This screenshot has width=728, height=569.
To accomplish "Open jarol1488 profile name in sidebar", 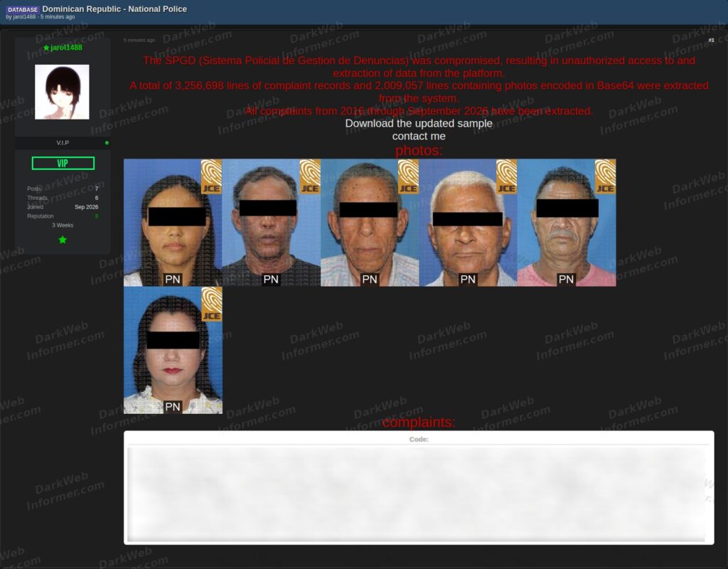I will [x=66, y=48].
